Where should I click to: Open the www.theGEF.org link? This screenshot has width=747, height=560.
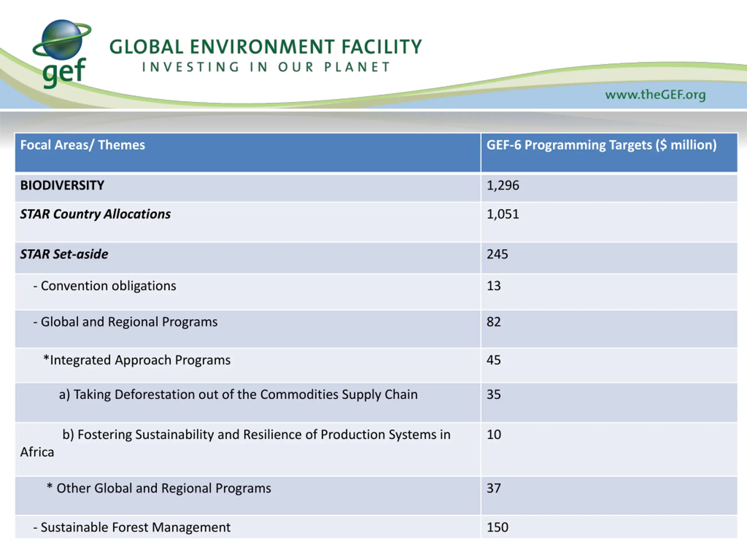[655, 95]
